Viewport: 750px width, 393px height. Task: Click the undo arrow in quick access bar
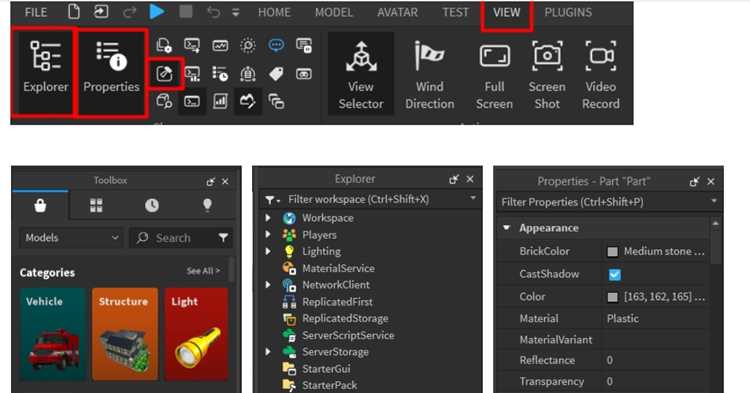point(213,12)
